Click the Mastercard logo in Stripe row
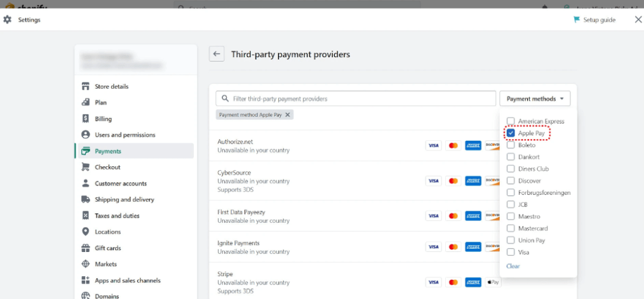Viewport: 644px width, 299px height. pyautogui.click(x=453, y=282)
